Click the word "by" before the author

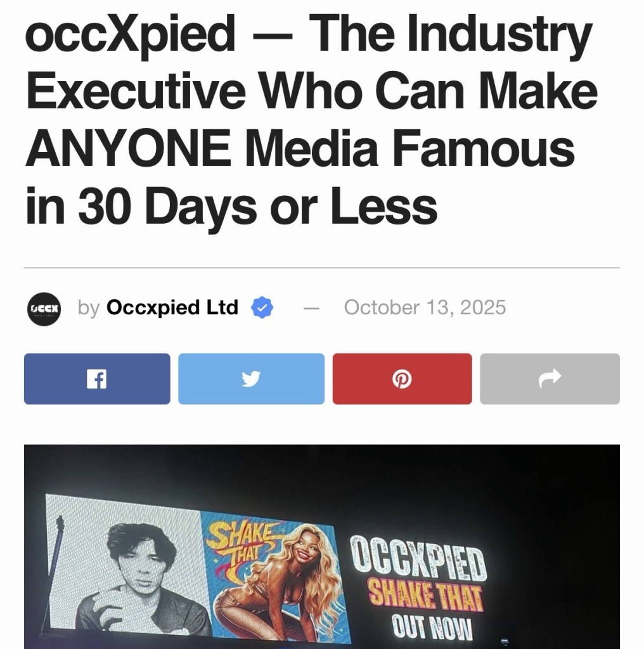tap(88, 308)
